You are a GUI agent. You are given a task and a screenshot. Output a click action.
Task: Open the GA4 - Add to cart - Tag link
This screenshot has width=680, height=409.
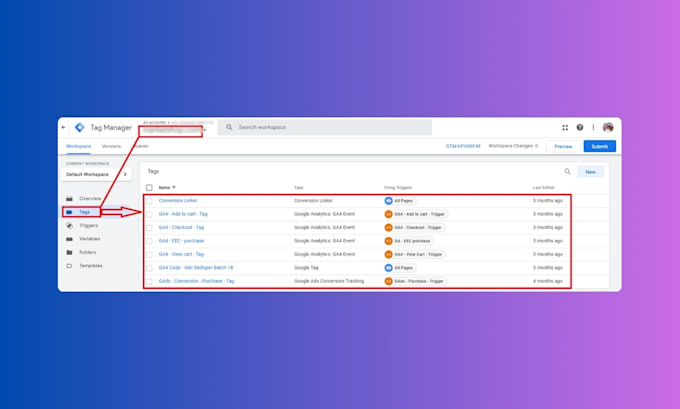click(183, 214)
